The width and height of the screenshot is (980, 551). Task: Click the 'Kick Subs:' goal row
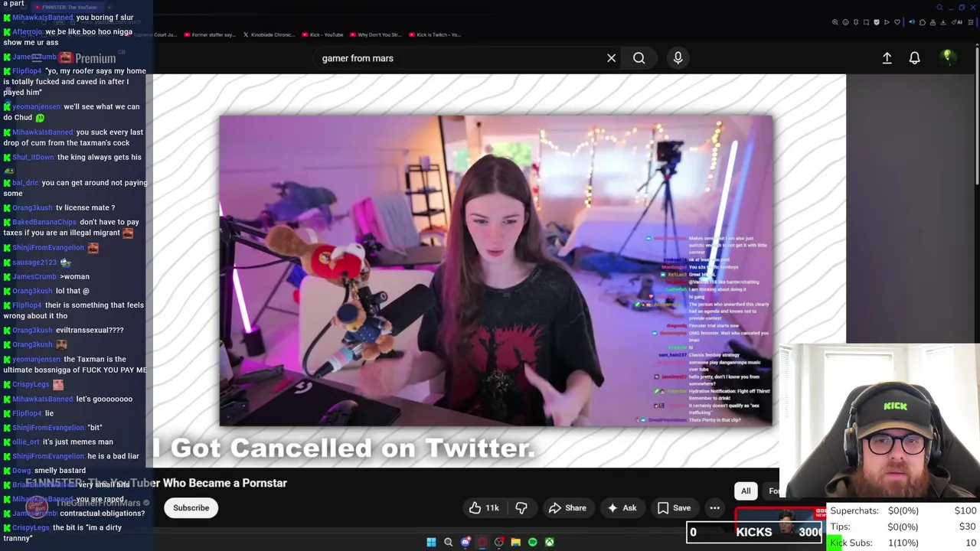tap(903, 543)
